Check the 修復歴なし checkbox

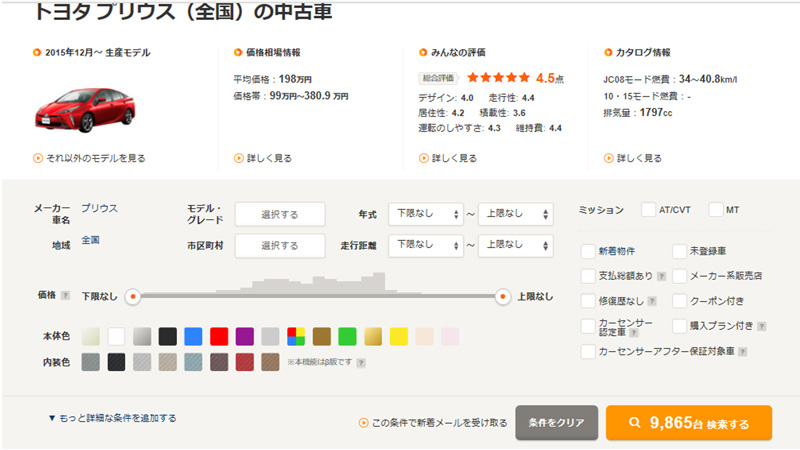pos(588,301)
